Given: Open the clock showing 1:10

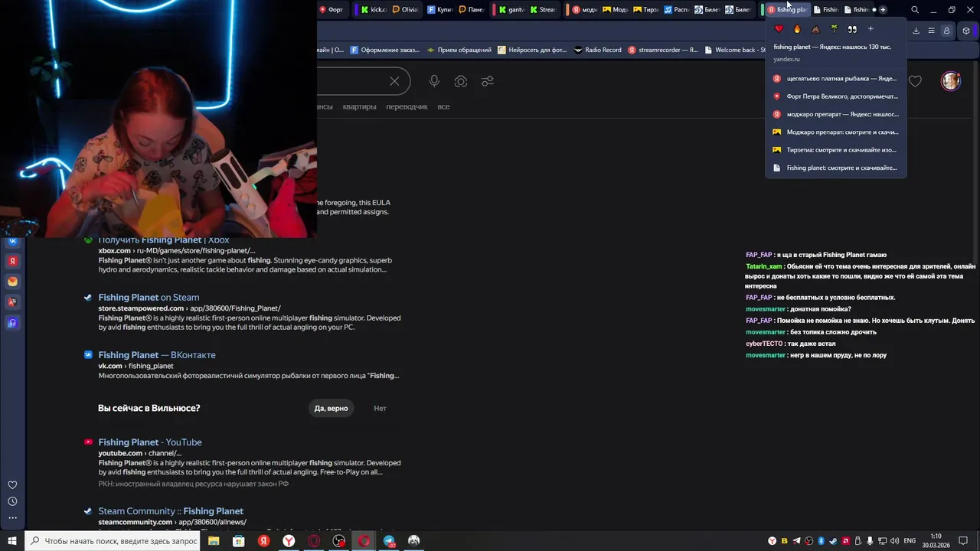Looking at the screenshot, I should (x=936, y=541).
